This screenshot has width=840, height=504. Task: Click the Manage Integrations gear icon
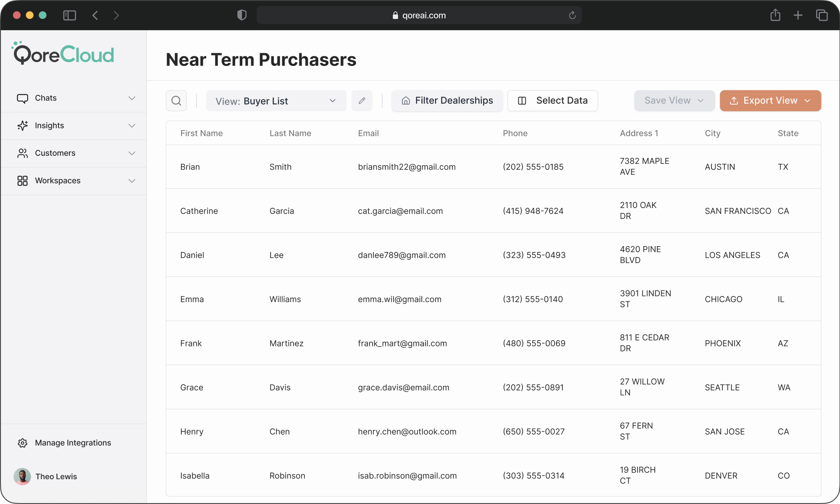[23, 443]
